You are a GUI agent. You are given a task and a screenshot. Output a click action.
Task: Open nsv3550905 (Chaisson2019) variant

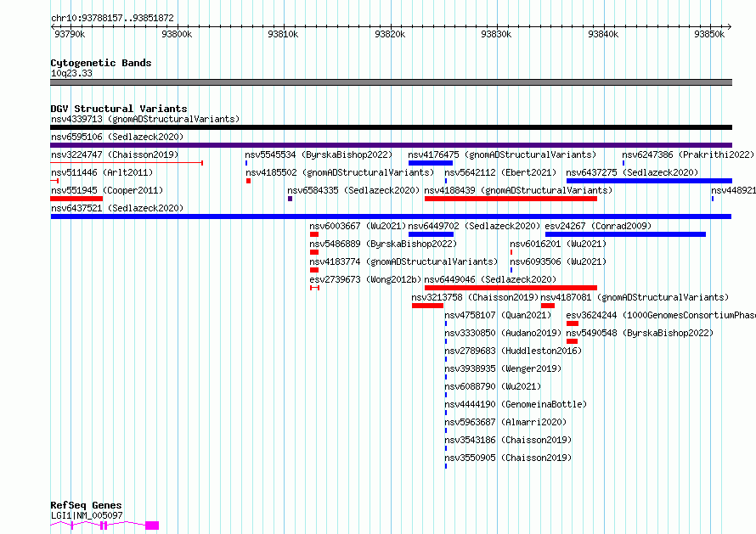tap(508, 458)
